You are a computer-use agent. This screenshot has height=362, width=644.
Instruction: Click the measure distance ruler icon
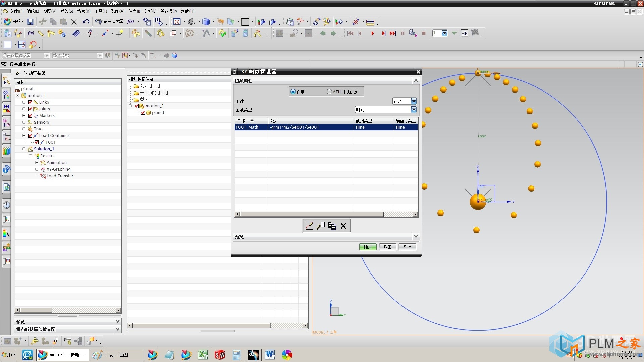[370, 22]
